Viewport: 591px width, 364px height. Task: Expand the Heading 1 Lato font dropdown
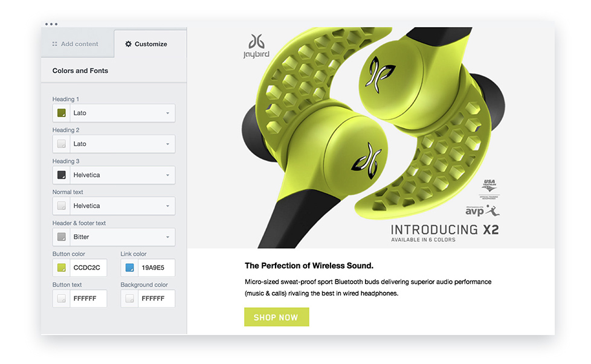(123, 113)
